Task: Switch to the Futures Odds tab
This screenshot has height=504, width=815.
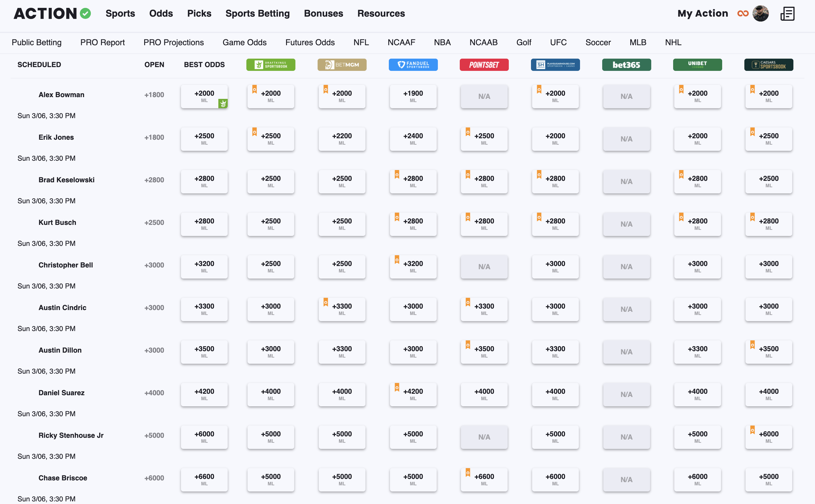Action: tap(310, 42)
